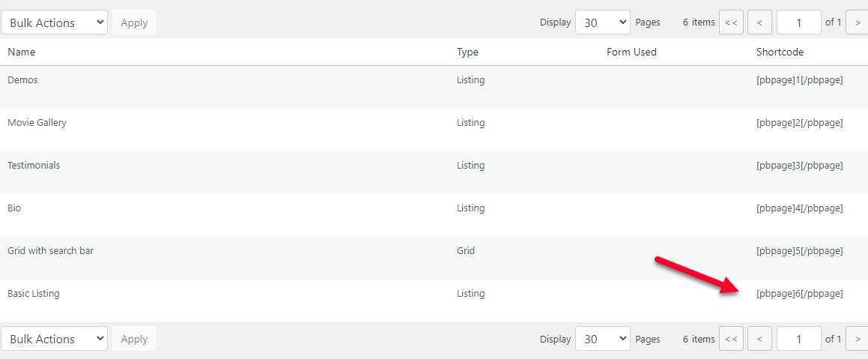The width and height of the screenshot is (868, 359).
Task: Go to previous page in top pagination
Action: 759,22
